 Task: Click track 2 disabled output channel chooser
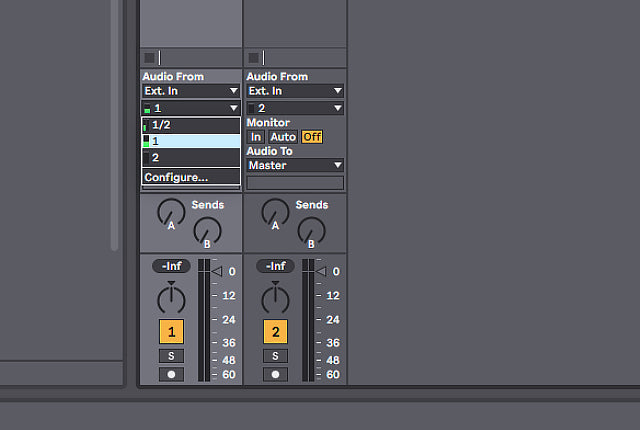[x=295, y=183]
